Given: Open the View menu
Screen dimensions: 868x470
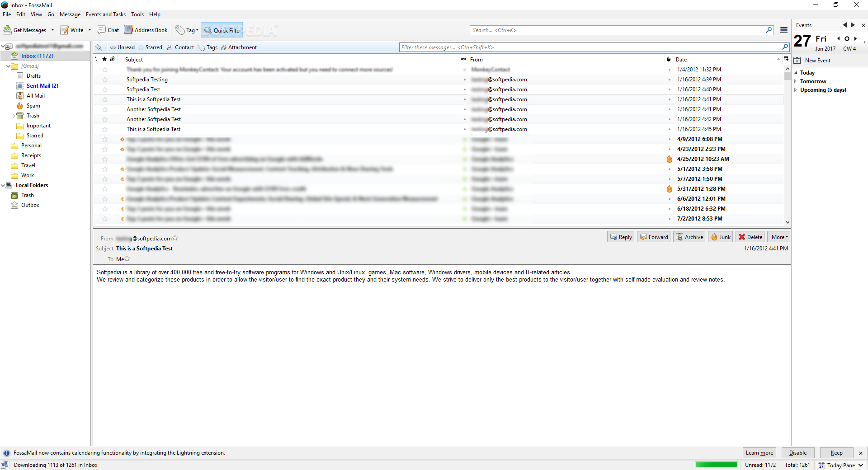Looking at the screenshot, I should 36,14.
